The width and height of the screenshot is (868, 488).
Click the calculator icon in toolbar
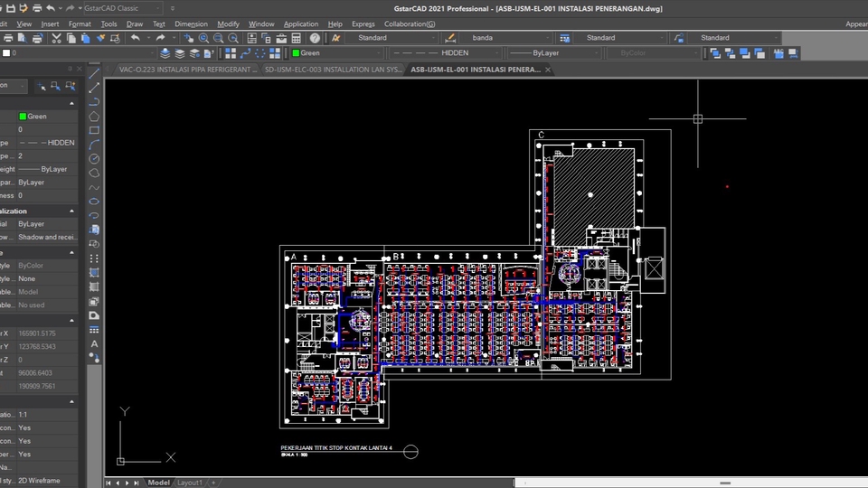(296, 38)
